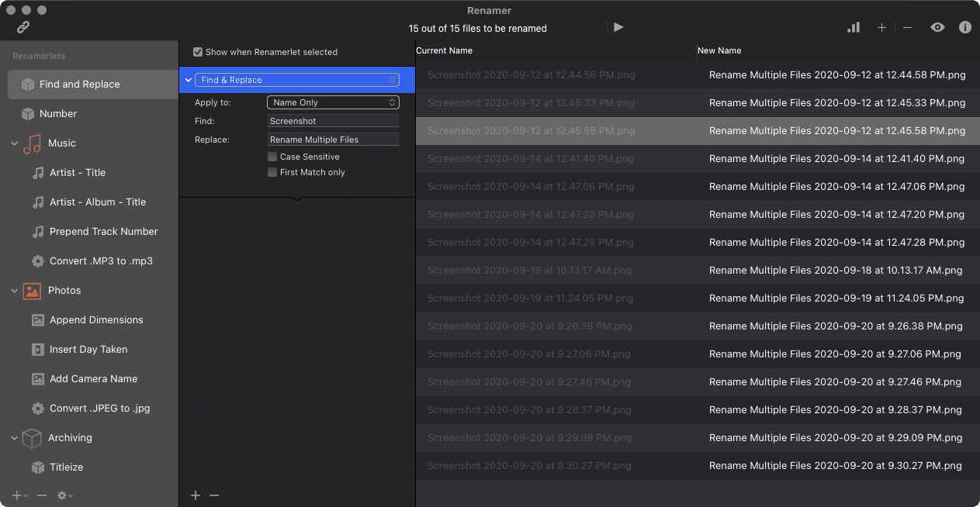
Task: Remove files with the toolbar minus icon
Action: tap(907, 27)
